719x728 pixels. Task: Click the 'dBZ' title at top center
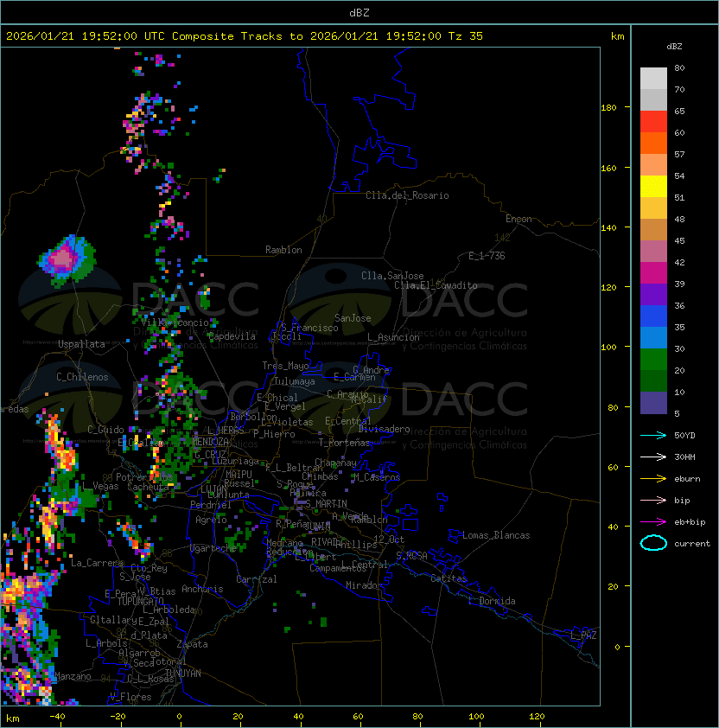pyautogui.click(x=359, y=13)
